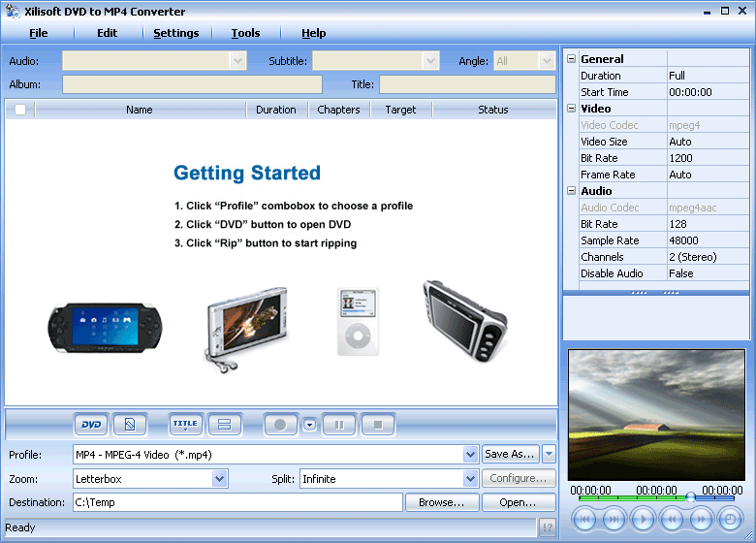This screenshot has height=543, width=756.
Task: Click the snapshot button in player
Action: click(x=730, y=520)
